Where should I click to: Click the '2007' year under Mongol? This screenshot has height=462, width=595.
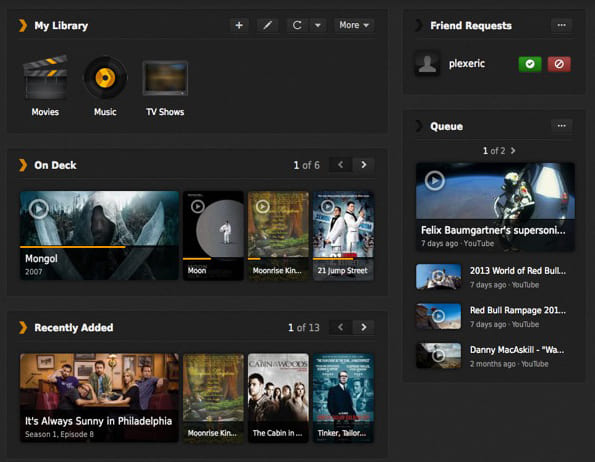(33, 272)
